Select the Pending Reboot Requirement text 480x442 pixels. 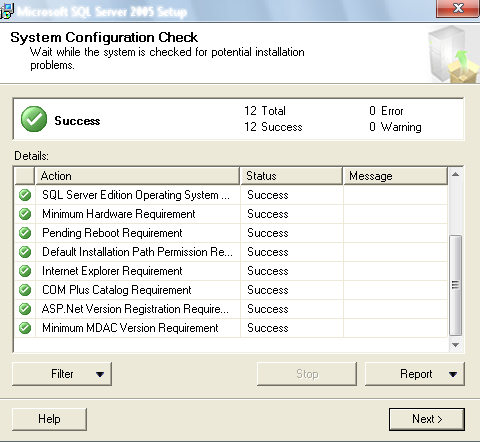112,233
